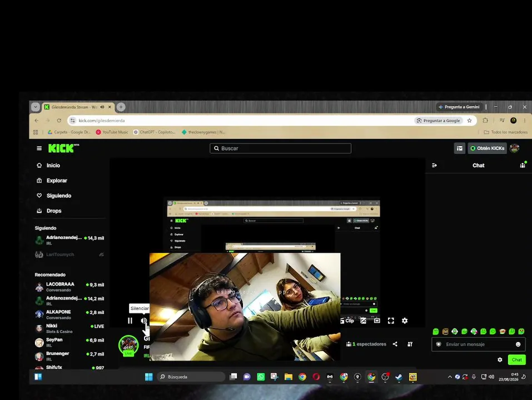Go back with the Chrome back arrow
Screen dimensions: 532x400
point(37,121)
